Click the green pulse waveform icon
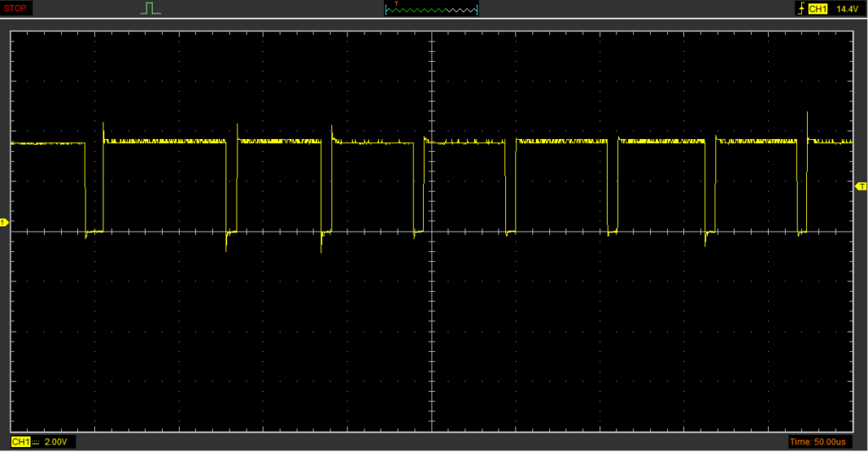868x452 pixels. pyautogui.click(x=151, y=8)
